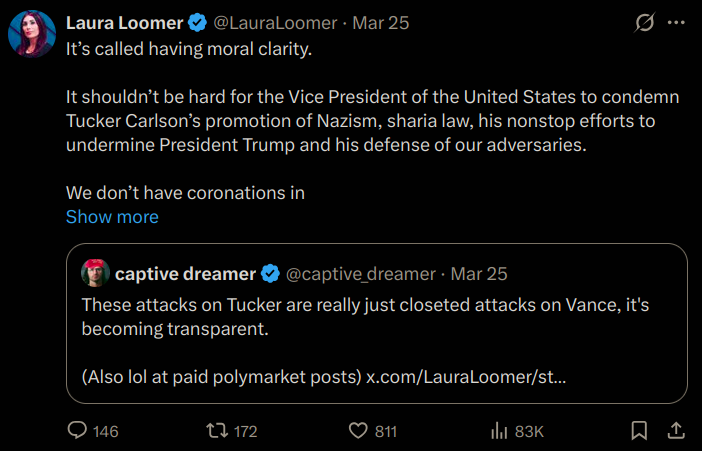Open the Laura Loomer display name
The height and width of the screenshot is (451, 702).
pyautogui.click(x=124, y=23)
